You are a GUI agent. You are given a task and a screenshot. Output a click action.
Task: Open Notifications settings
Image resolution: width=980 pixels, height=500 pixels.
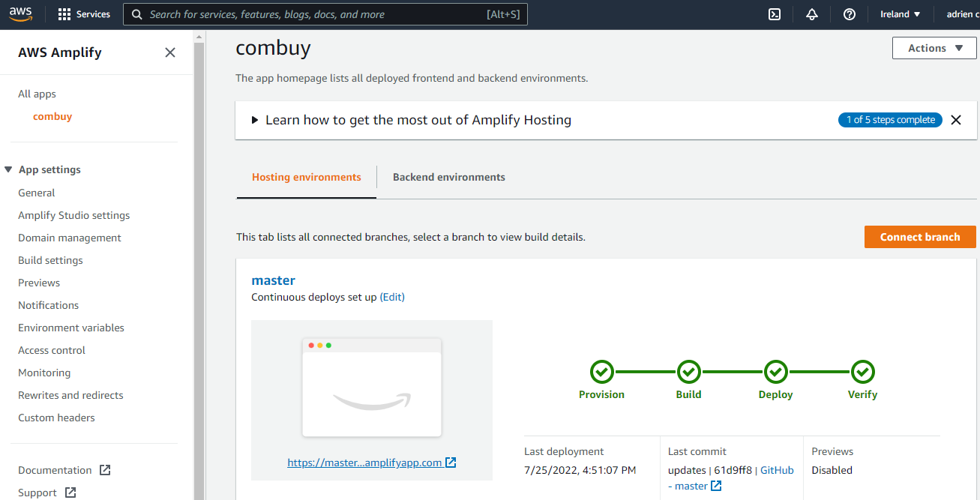tap(48, 305)
